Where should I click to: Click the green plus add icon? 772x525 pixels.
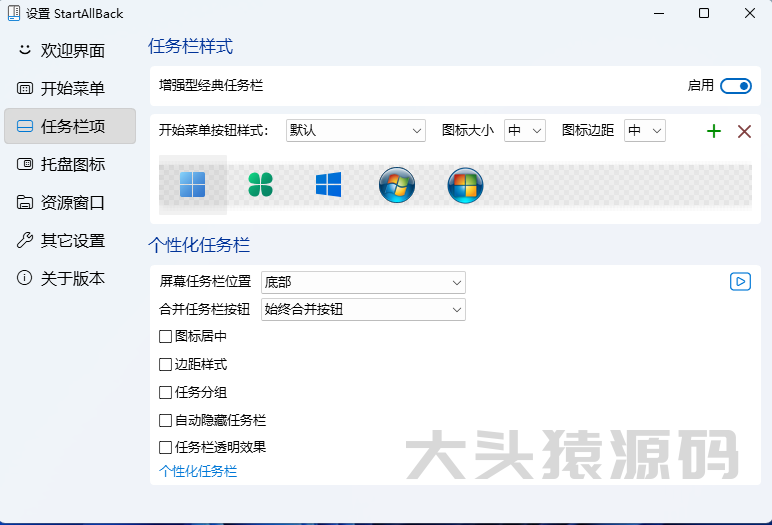click(x=714, y=131)
